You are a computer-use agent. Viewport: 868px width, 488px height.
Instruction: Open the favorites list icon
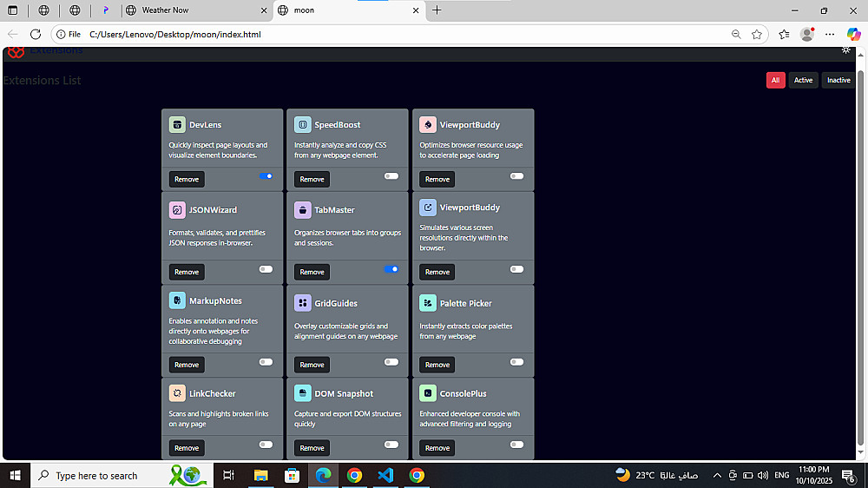tap(784, 35)
